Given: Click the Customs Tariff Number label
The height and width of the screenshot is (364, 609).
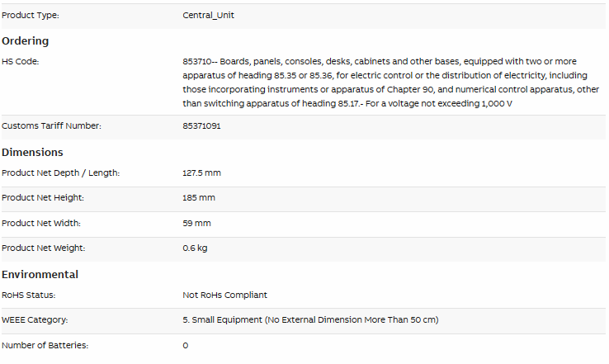Looking at the screenshot, I should tap(51, 125).
